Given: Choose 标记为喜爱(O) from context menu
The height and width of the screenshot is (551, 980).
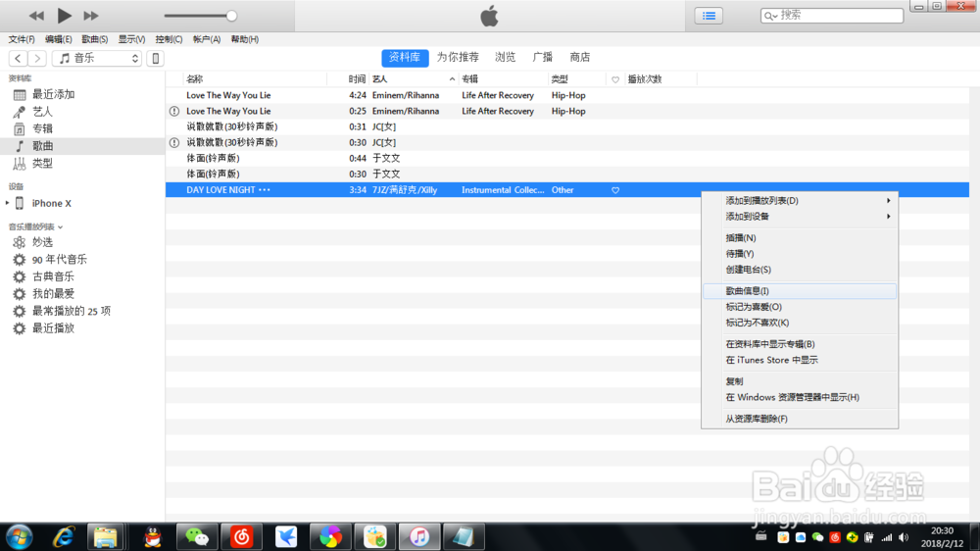Looking at the screenshot, I should 800,307.
